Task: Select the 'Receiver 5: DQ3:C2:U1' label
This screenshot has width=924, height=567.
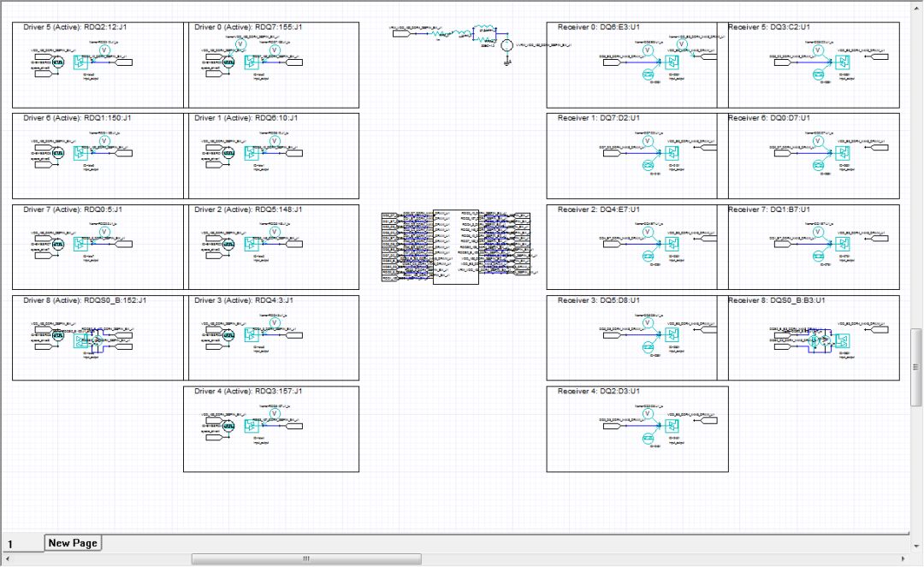Action: coord(769,27)
